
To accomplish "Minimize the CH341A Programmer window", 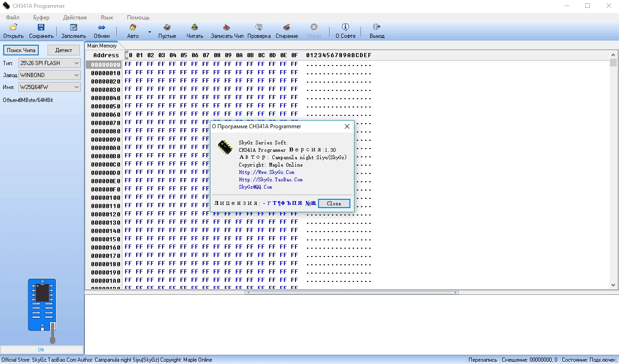I will (566, 6).
